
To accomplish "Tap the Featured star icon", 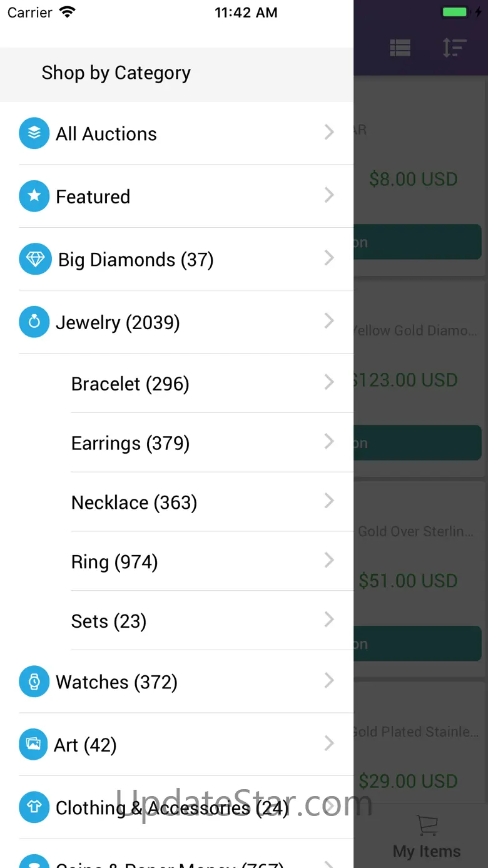I will click(x=34, y=197).
